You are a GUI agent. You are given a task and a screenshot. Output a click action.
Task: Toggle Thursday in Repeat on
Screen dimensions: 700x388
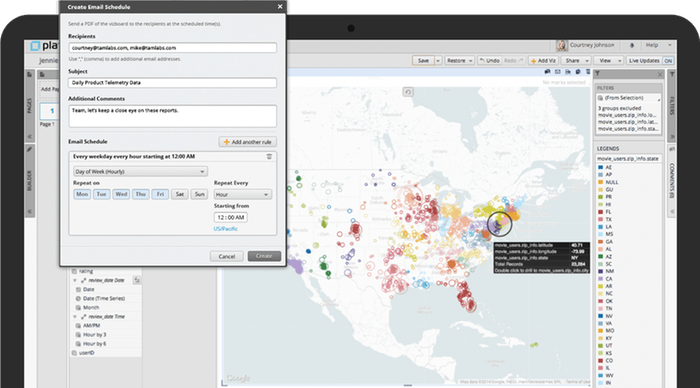[141, 194]
